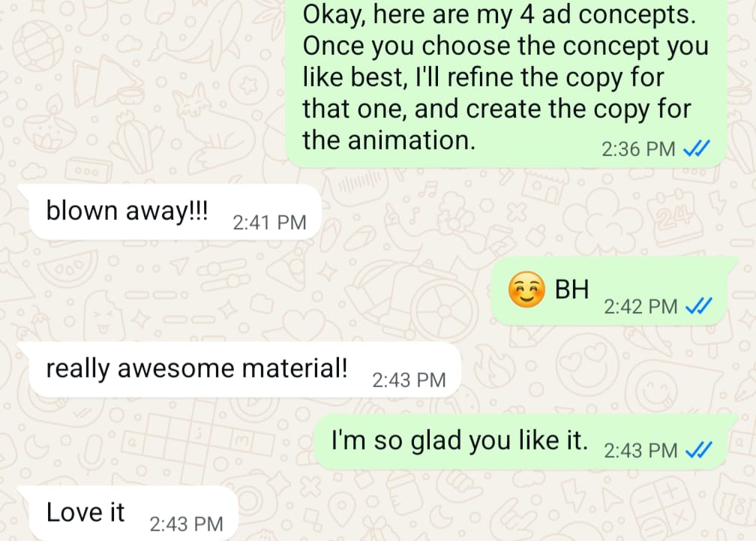Tap the 2:42 PM timestamp on BH message
Viewport: 756px width, 541px height.
click(x=640, y=307)
